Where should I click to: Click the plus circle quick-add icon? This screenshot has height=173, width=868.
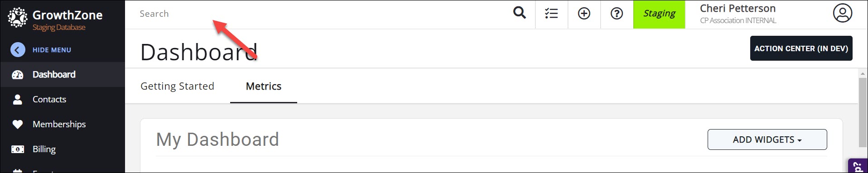(584, 14)
